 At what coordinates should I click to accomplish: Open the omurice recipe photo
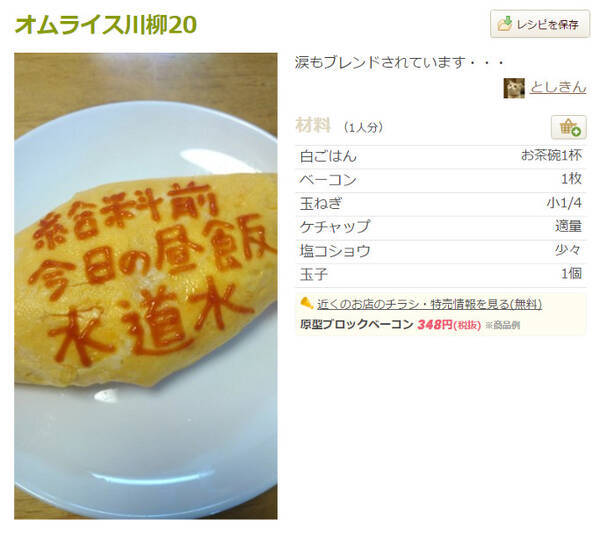tap(146, 286)
